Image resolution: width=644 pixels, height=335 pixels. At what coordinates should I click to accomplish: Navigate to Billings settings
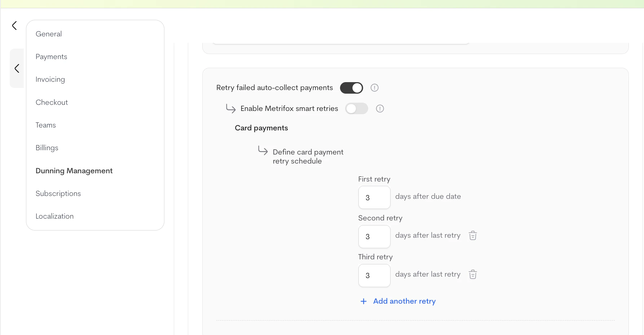(47, 148)
